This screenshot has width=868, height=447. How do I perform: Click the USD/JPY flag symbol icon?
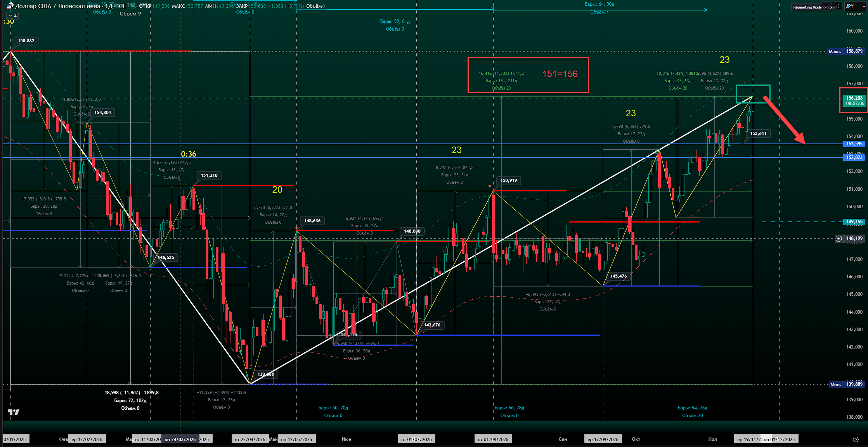(x=9, y=6)
